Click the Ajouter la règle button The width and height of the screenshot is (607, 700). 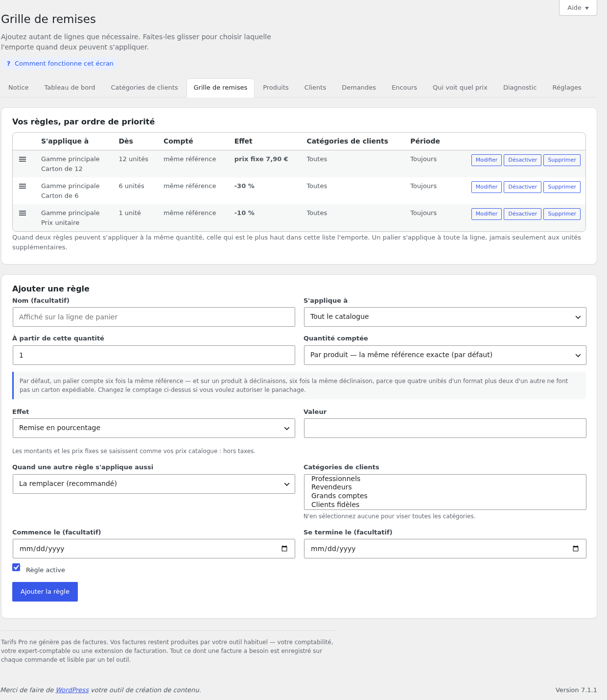pyautogui.click(x=45, y=592)
